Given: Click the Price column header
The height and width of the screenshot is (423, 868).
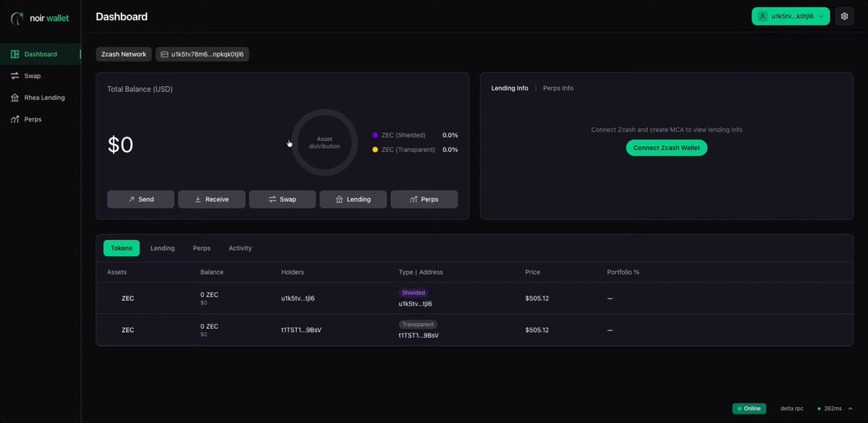Looking at the screenshot, I should (x=532, y=272).
